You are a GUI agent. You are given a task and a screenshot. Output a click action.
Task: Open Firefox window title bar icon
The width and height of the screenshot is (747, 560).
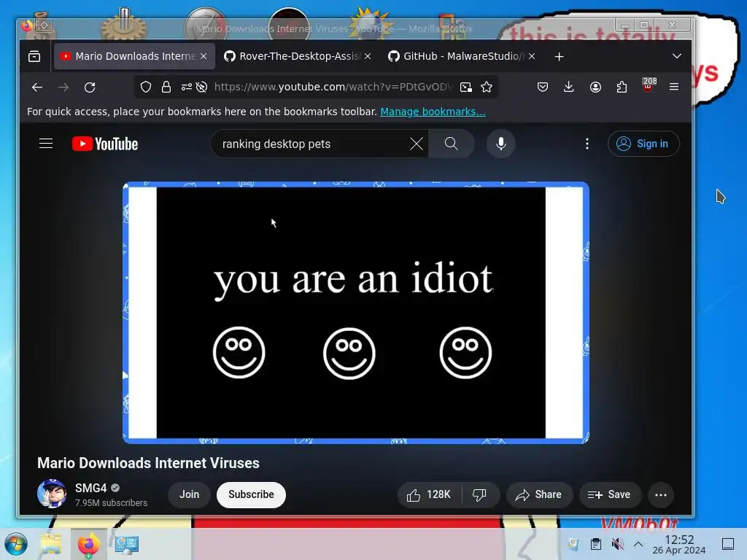click(x=27, y=26)
